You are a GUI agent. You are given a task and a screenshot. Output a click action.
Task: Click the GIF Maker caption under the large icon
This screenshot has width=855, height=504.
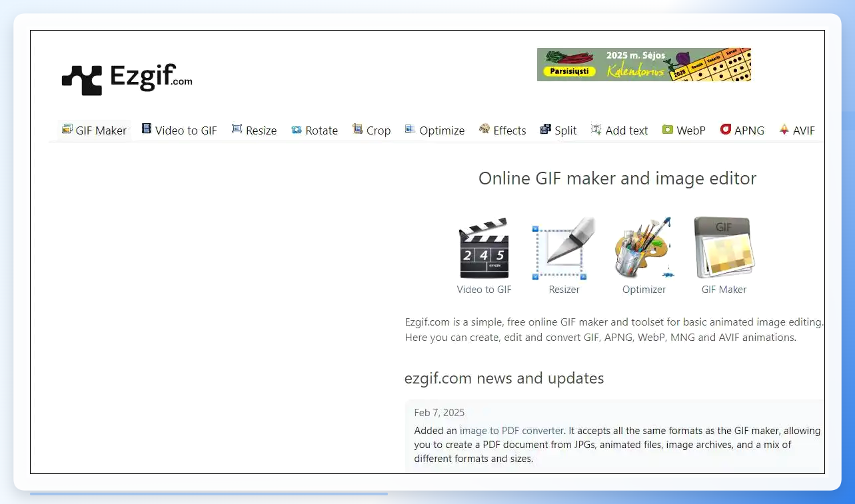724,290
